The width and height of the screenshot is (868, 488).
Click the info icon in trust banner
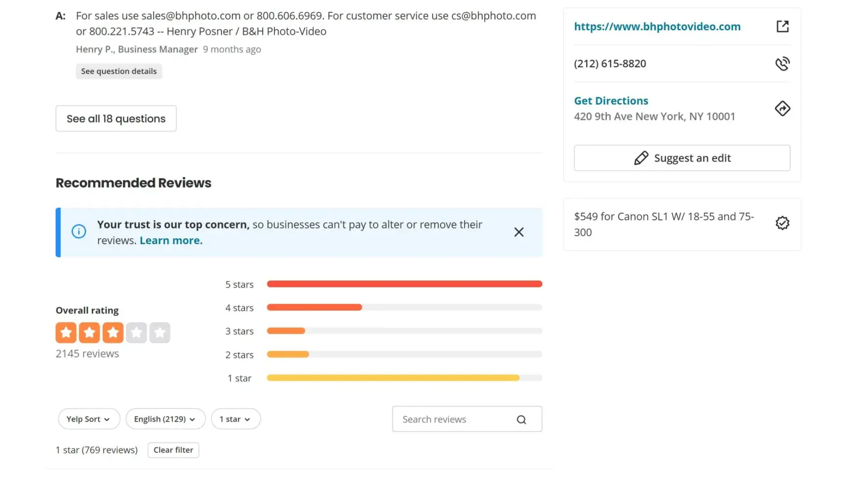click(79, 231)
